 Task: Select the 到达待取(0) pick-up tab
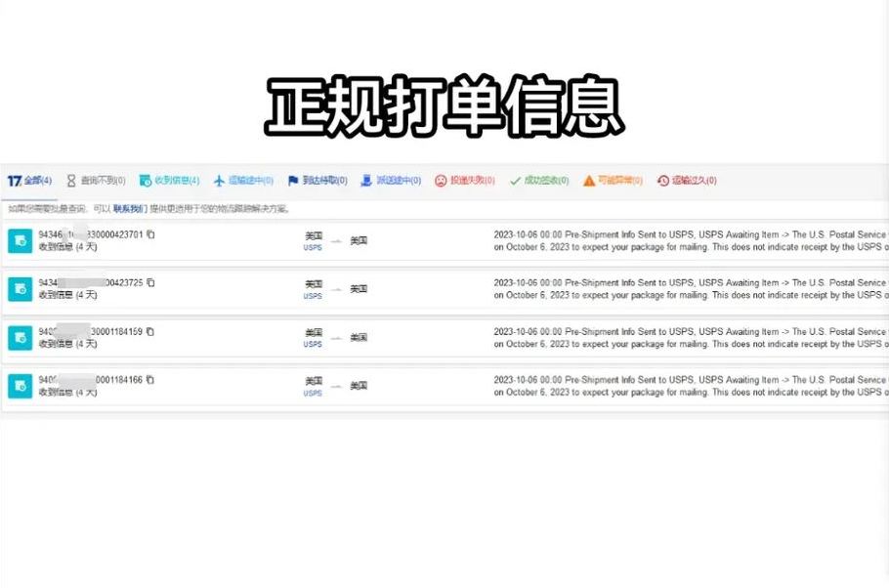tap(317, 181)
